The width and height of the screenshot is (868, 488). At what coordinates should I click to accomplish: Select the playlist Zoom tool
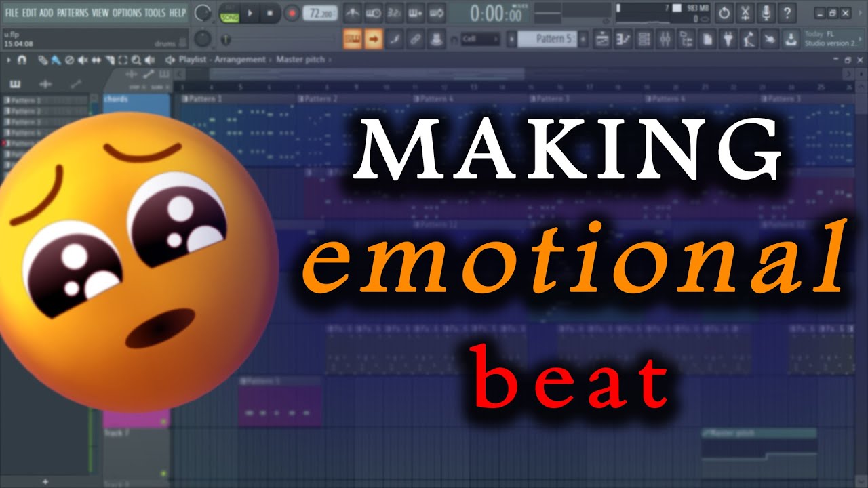point(137,60)
